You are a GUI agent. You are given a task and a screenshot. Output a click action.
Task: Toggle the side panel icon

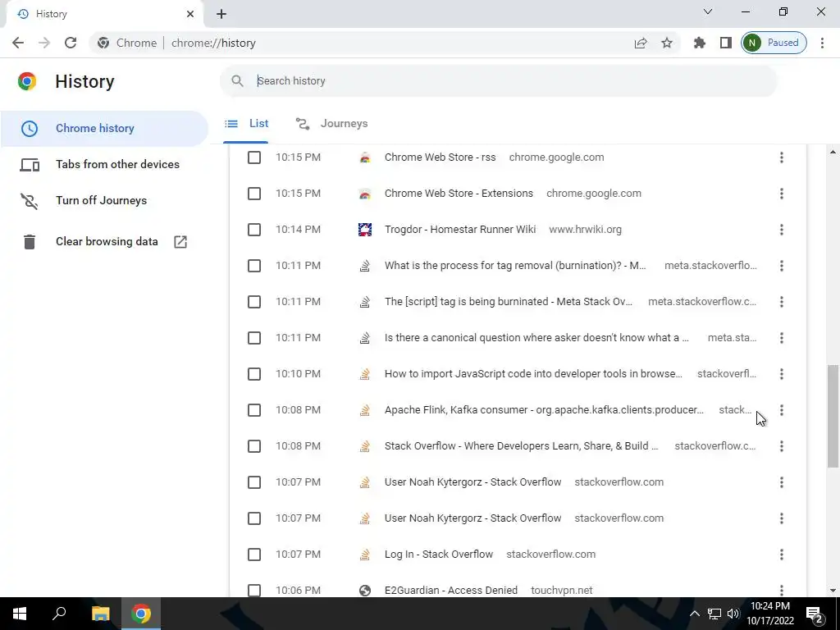(x=725, y=43)
